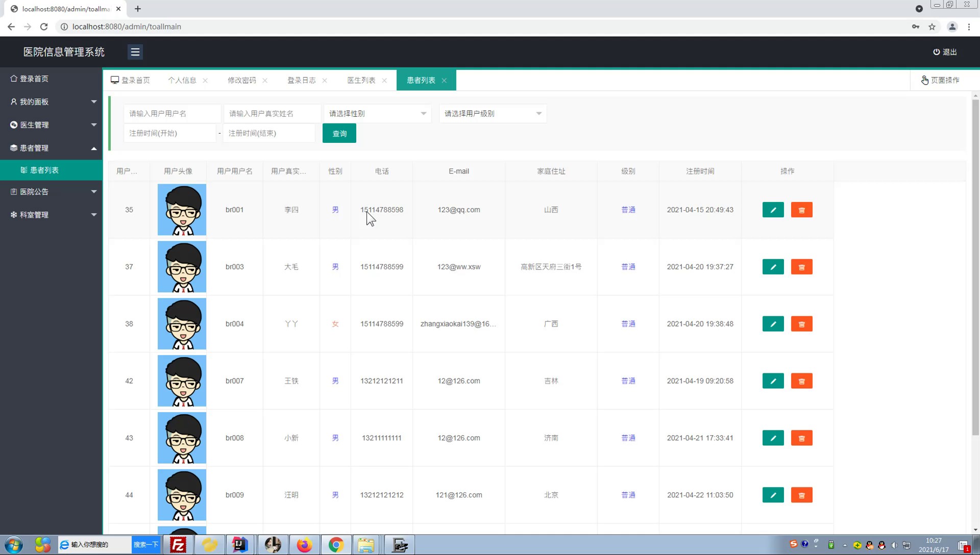Click the 注册时间(开始) start date field
This screenshot has height=555, width=980.
170,133
